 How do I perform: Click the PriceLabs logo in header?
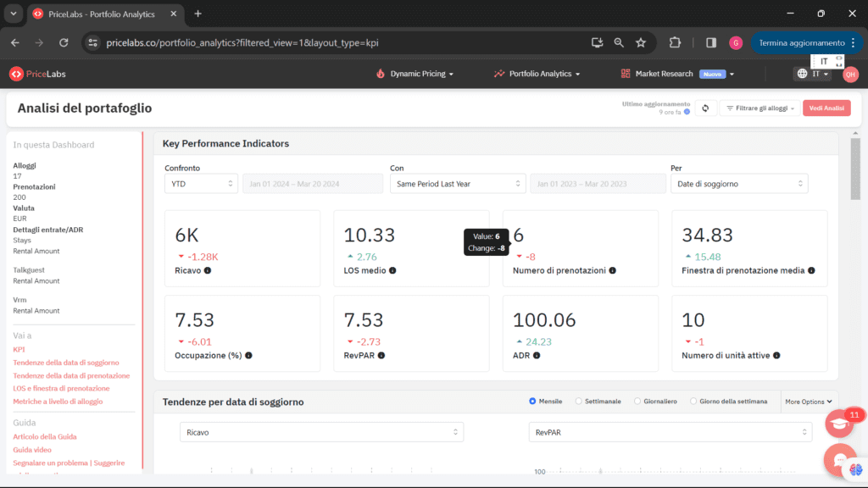pos(37,74)
